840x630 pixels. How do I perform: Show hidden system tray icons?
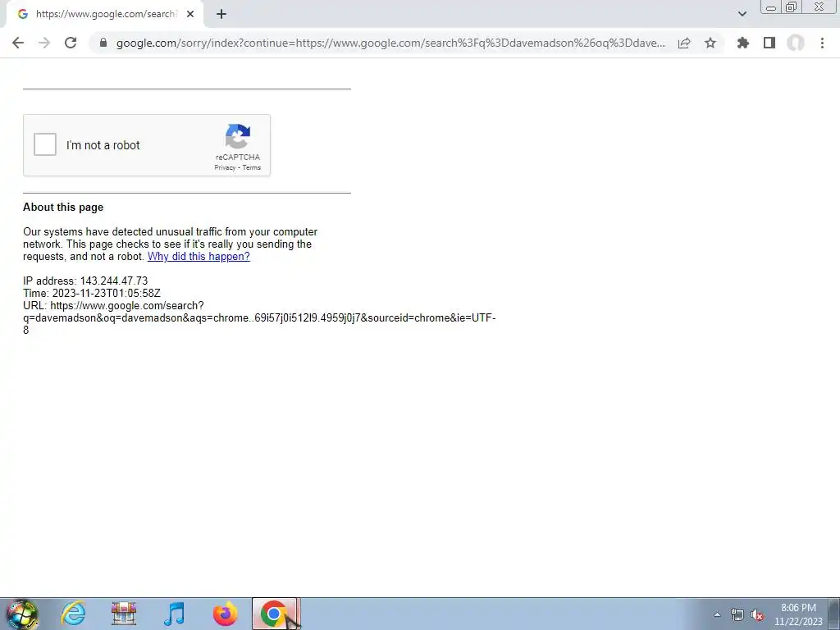(717, 614)
